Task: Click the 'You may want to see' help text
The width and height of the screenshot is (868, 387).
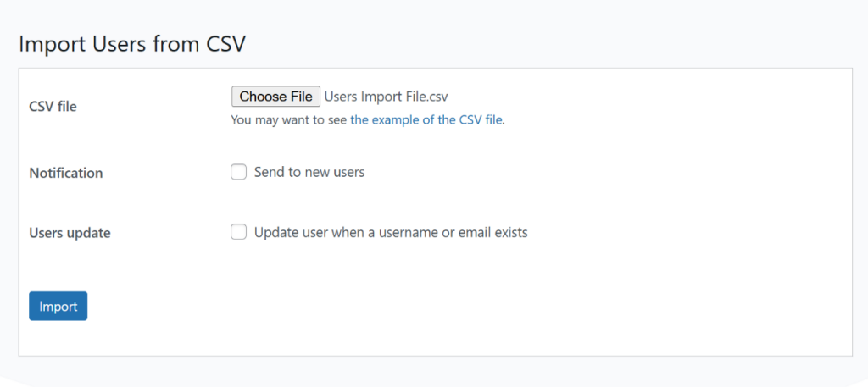Action: pyautogui.click(x=289, y=120)
